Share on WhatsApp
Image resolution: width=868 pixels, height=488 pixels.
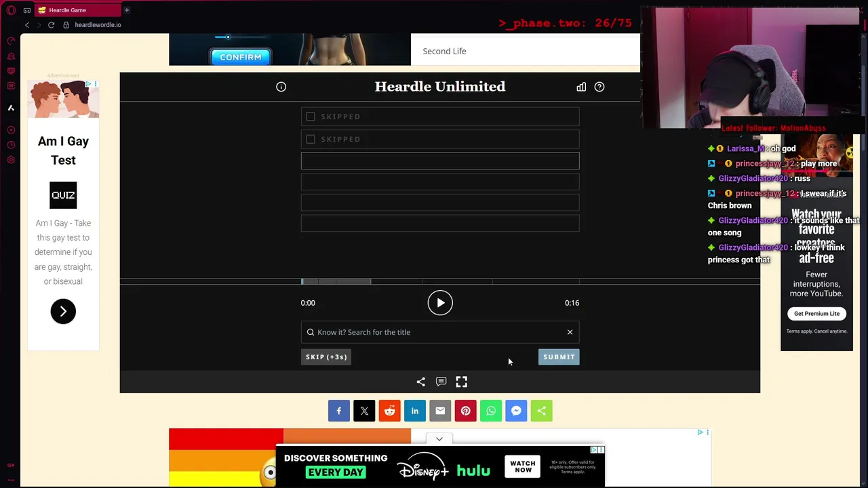(x=491, y=411)
